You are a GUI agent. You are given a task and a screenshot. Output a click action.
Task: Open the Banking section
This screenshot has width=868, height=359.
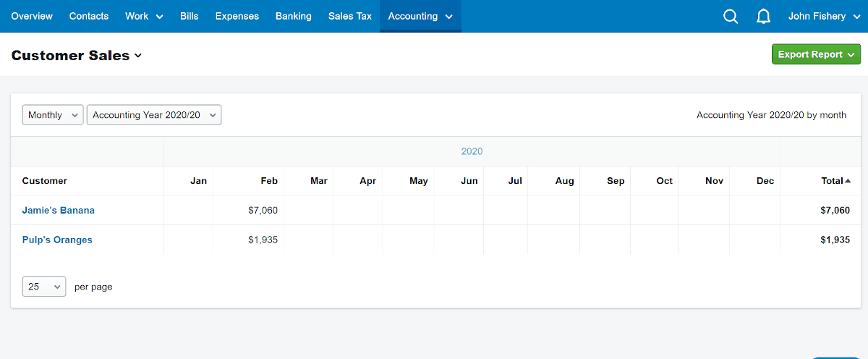coord(294,16)
